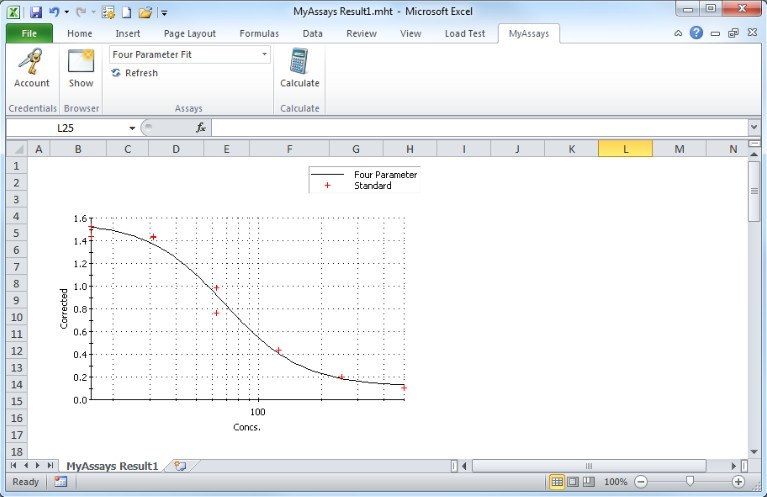Open the undo history dropdown arrow
This screenshot has width=767, height=497.
click(67, 12)
